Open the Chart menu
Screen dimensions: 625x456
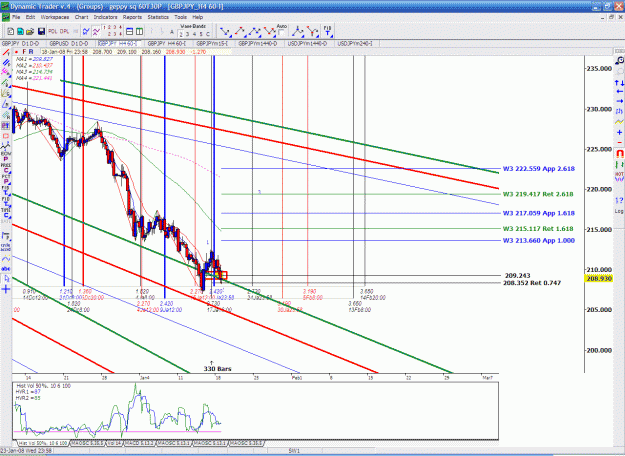coord(81,17)
